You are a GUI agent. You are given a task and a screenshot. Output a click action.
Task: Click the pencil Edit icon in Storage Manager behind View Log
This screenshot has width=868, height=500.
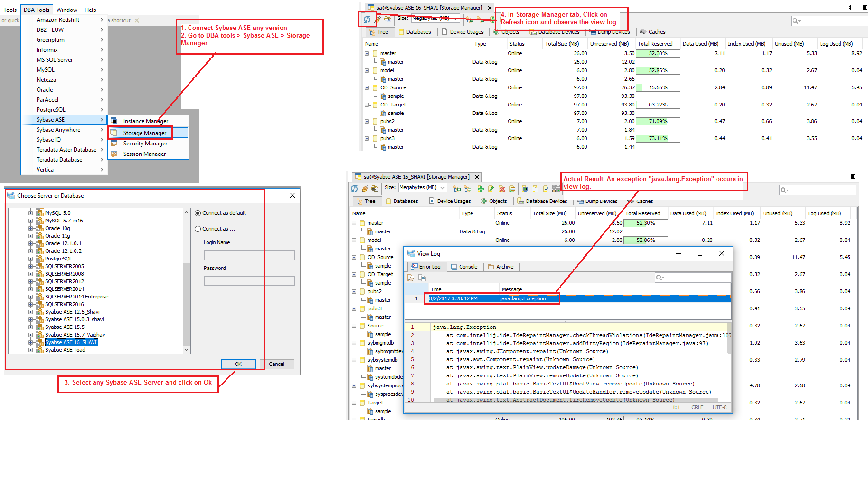point(491,189)
